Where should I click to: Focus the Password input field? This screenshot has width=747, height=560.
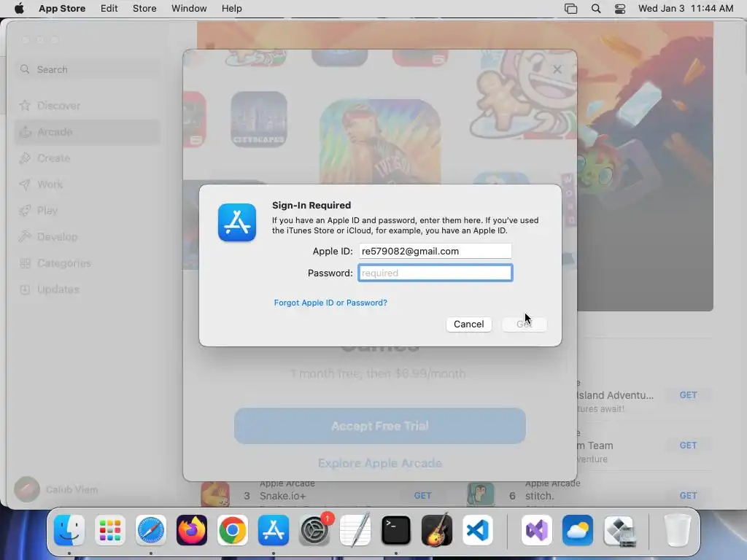pos(435,273)
